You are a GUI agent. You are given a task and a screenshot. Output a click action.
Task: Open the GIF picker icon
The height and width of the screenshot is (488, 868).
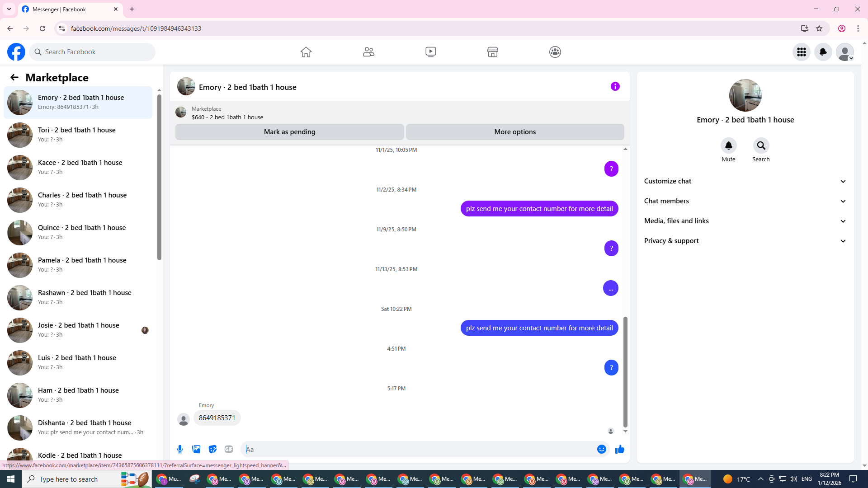click(x=229, y=449)
